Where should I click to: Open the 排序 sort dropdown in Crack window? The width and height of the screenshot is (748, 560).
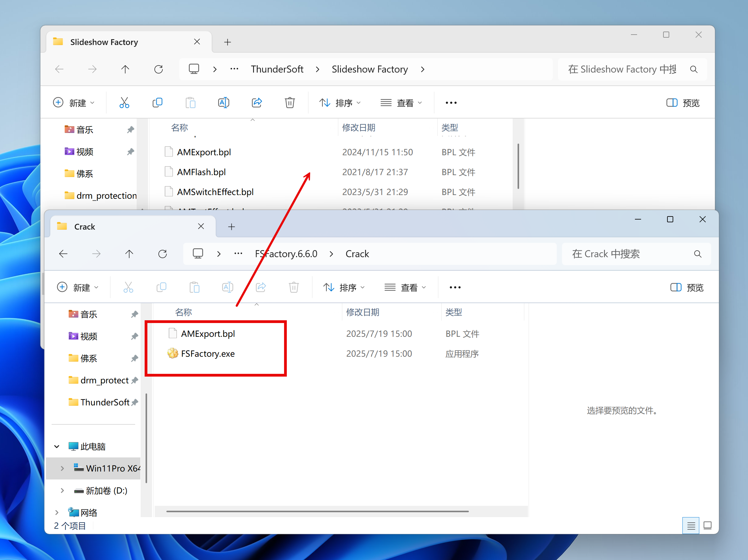click(x=344, y=287)
